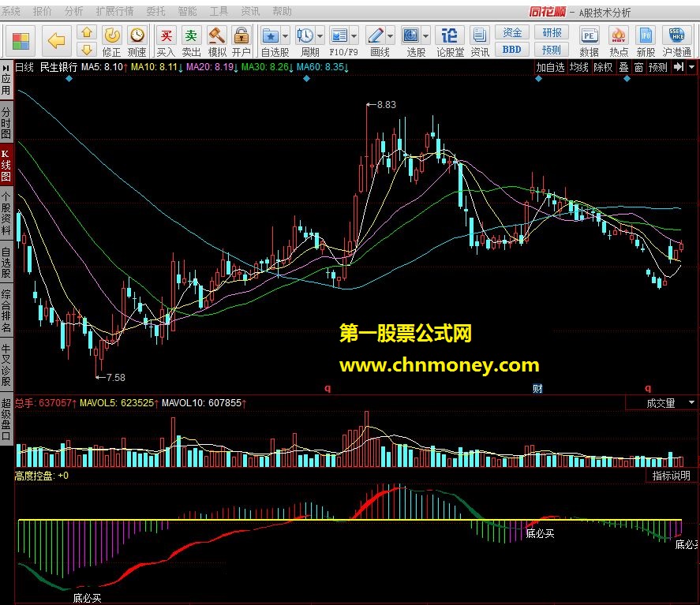Open 指标说明 indicator description
The width and height of the screenshot is (700, 605).
671,476
